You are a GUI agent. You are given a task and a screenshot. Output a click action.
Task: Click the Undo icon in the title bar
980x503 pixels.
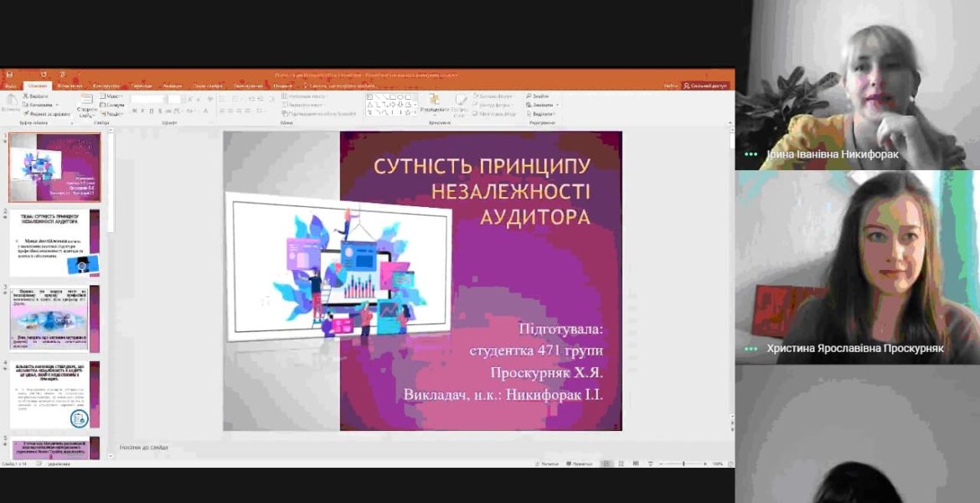(x=44, y=75)
